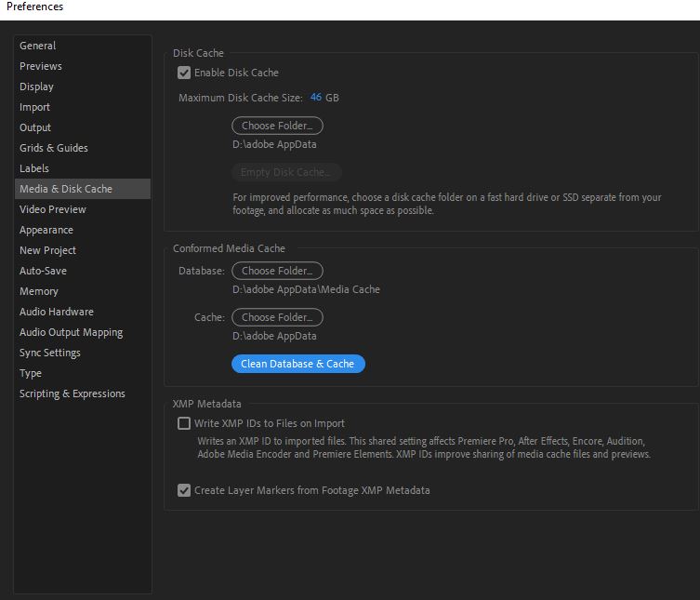Image resolution: width=700 pixels, height=600 pixels.
Task: Open the General preferences category
Action: coord(38,46)
